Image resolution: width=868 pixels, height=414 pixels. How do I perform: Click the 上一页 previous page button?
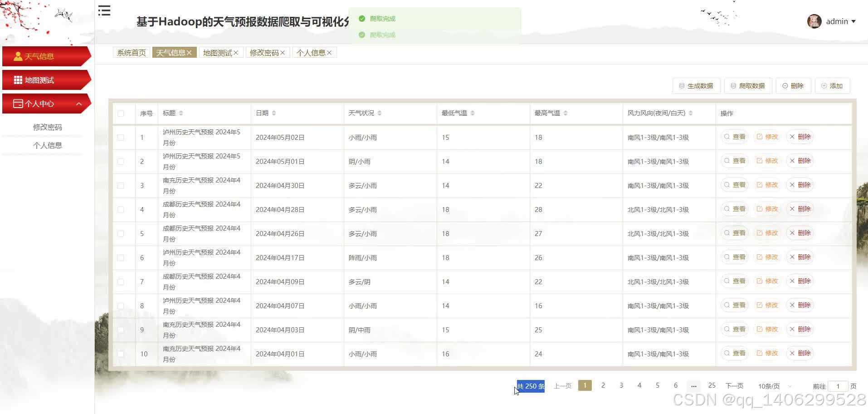(x=562, y=386)
